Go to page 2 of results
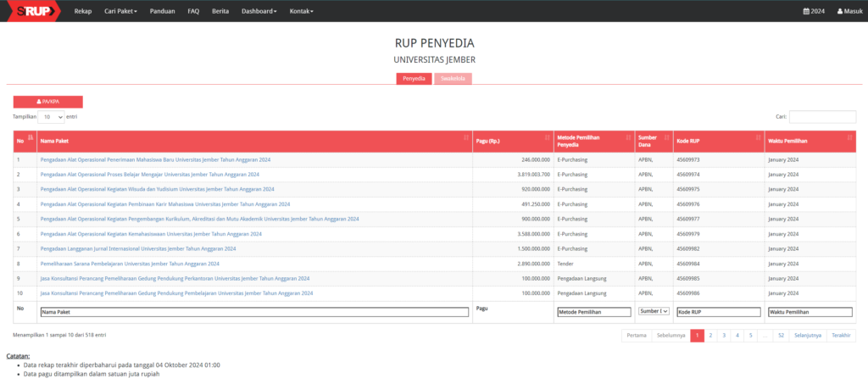This screenshot has height=384, width=868. coord(710,336)
